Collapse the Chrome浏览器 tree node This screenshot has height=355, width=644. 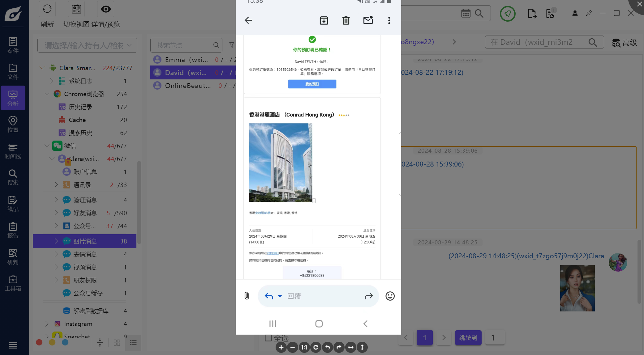47,94
